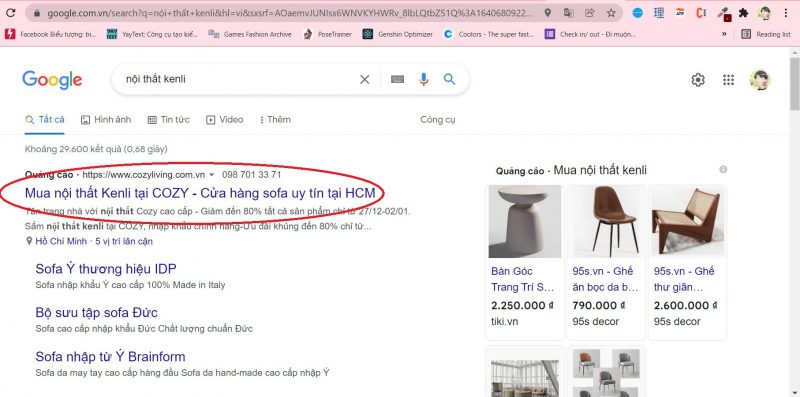Open Google account avatar on the page

[760, 80]
